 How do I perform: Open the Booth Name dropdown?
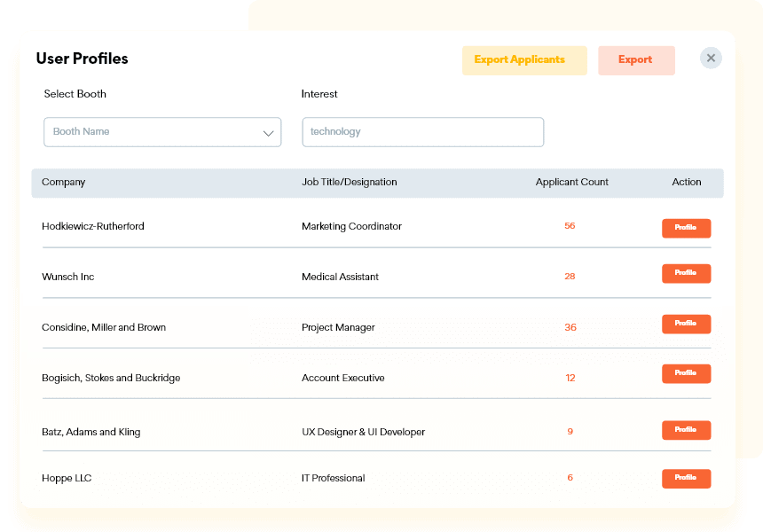pyautogui.click(x=151, y=132)
